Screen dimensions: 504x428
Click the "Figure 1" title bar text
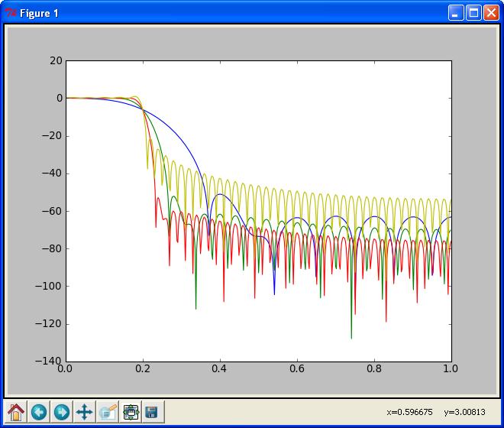(x=39, y=13)
